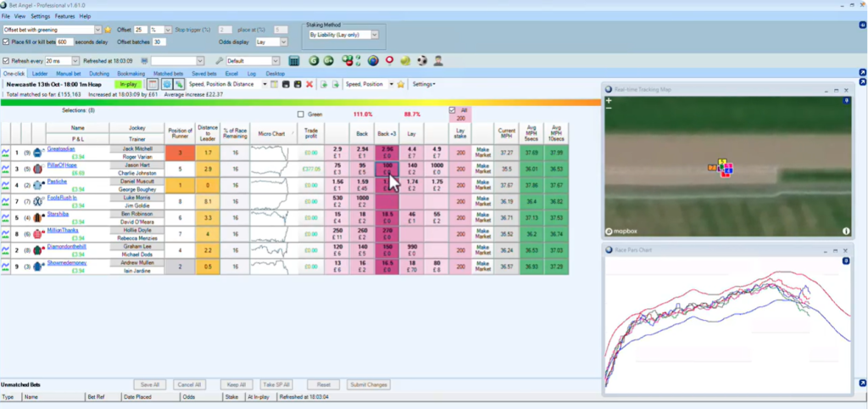Switch to the Ladder tab
The image size is (868, 409).
click(40, 74)
